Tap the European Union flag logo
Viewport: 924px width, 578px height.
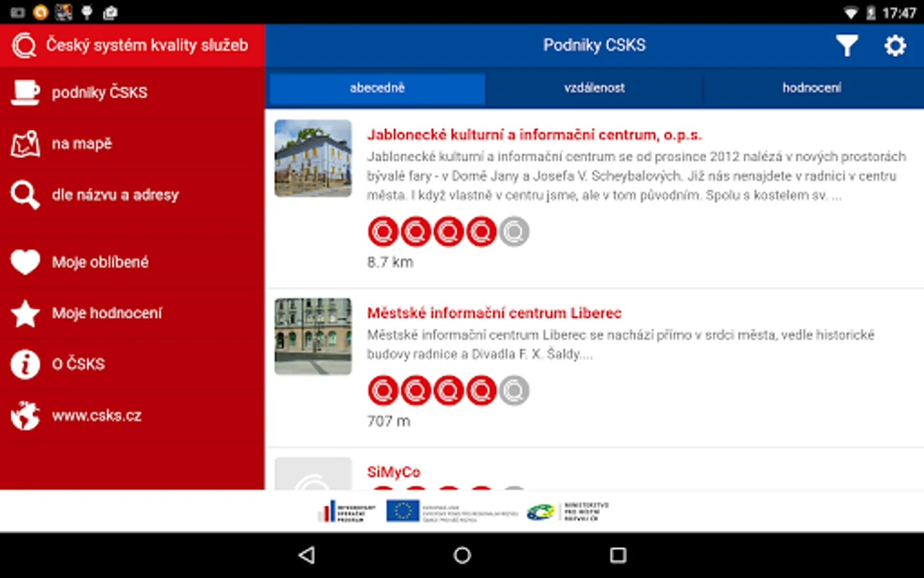click(x=402, y=511)
